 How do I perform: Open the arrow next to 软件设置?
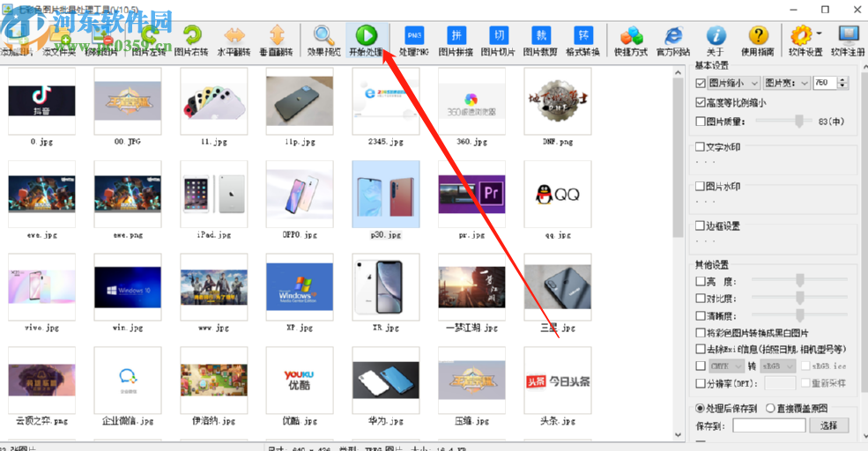819,33
